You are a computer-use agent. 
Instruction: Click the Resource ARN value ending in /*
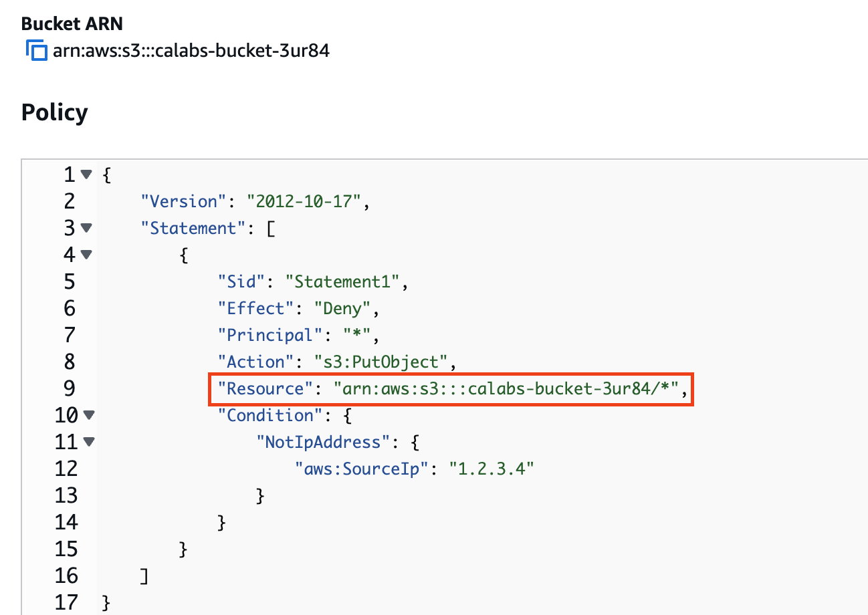point(506,388)
